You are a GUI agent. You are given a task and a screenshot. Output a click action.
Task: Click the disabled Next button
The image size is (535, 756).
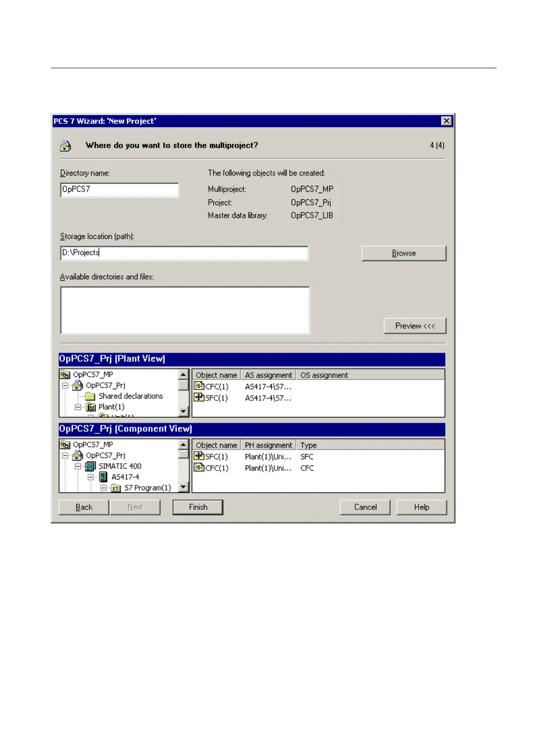[x=135, y=507]
